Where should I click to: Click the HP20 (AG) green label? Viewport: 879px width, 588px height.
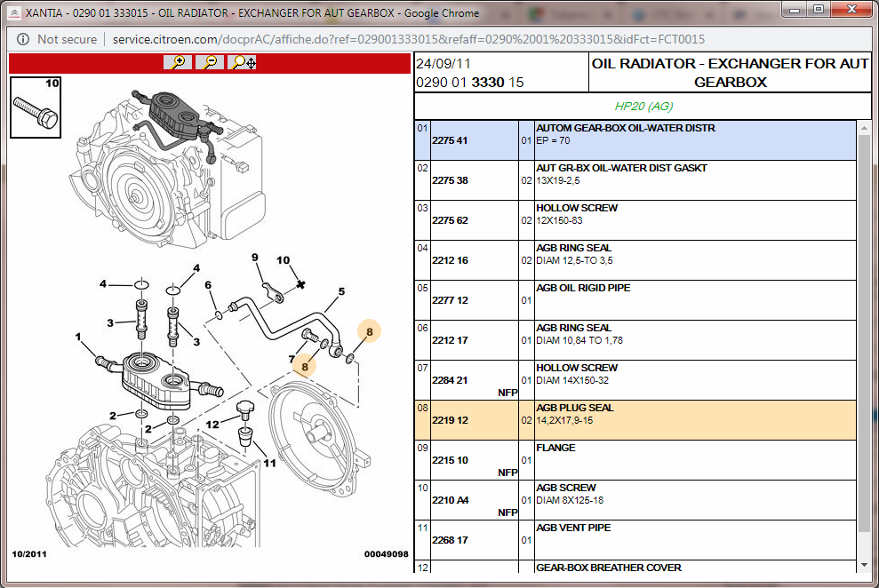[x=643, y=106]
